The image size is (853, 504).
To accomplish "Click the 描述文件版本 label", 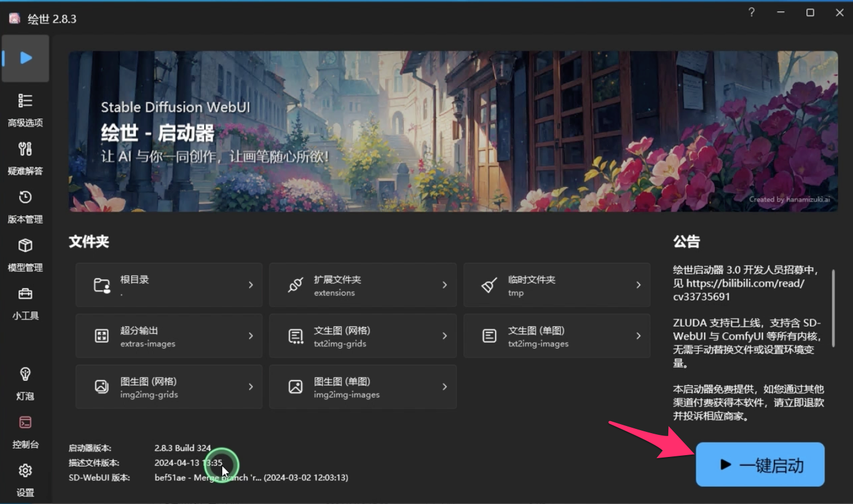I will [94, 463].
